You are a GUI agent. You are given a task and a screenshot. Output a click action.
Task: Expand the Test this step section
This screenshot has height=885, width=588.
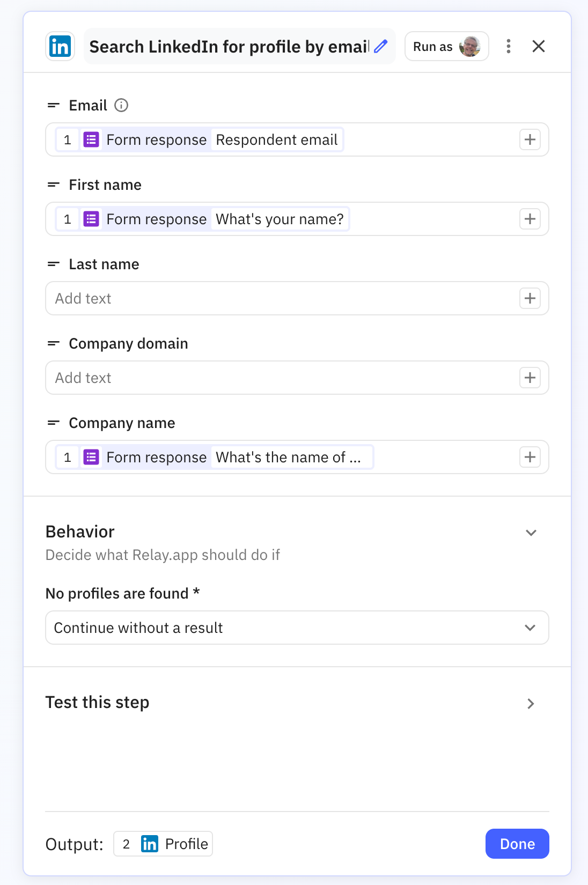(531, 703)
